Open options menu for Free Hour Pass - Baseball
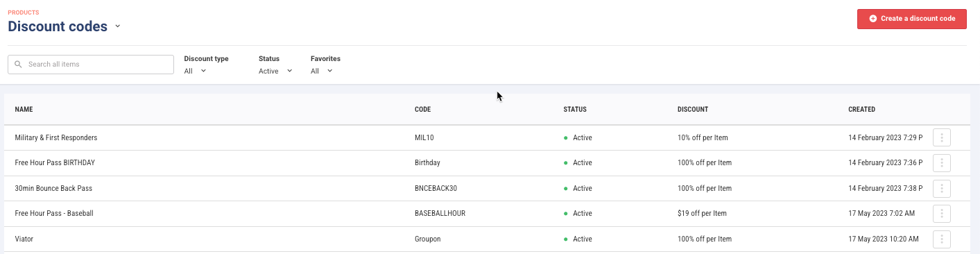The image size is (980, 254). (x=941, y=214)
